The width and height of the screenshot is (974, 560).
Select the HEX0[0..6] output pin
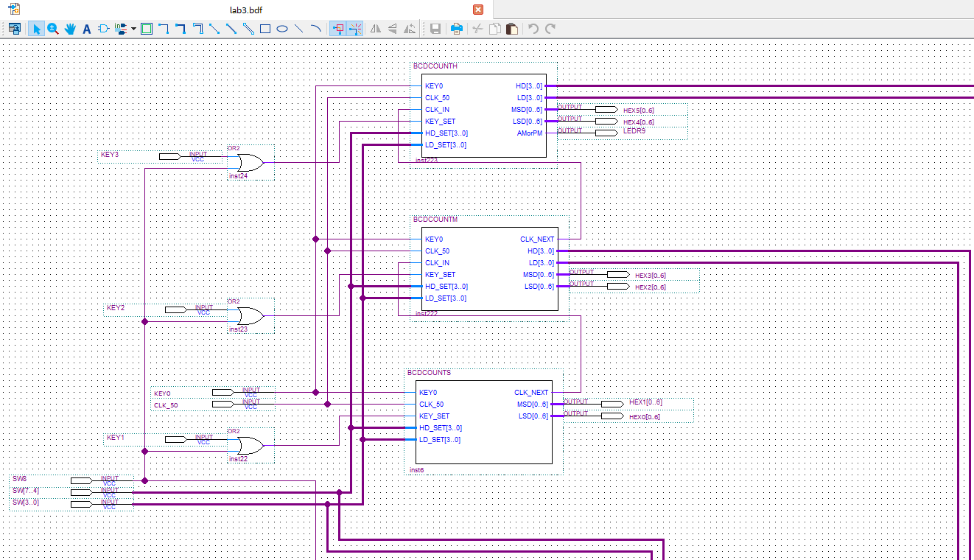tap(628, 416)
